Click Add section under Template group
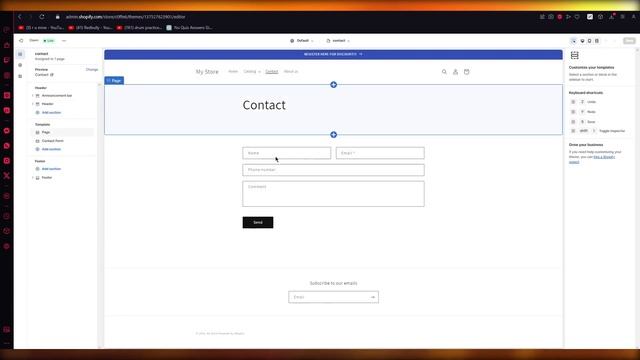This screenshot has height=360, width=640. pos(51,149)
